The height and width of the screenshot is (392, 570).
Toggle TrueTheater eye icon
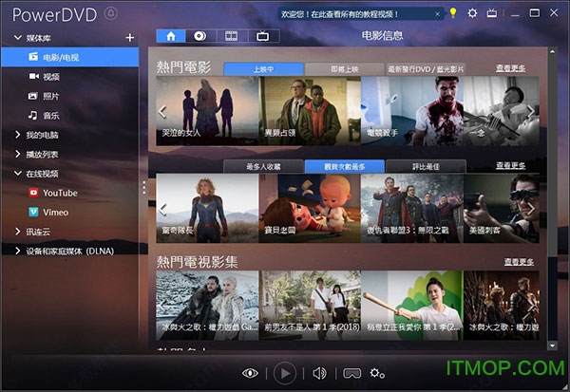point(250,373)
